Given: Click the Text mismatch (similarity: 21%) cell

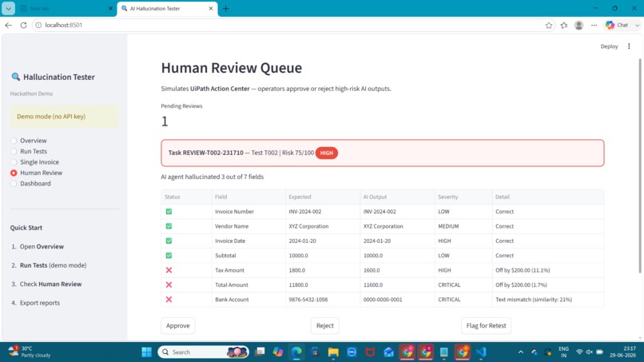Looking at the screenshot, I should pyautogui.click(x=548, y=300).
